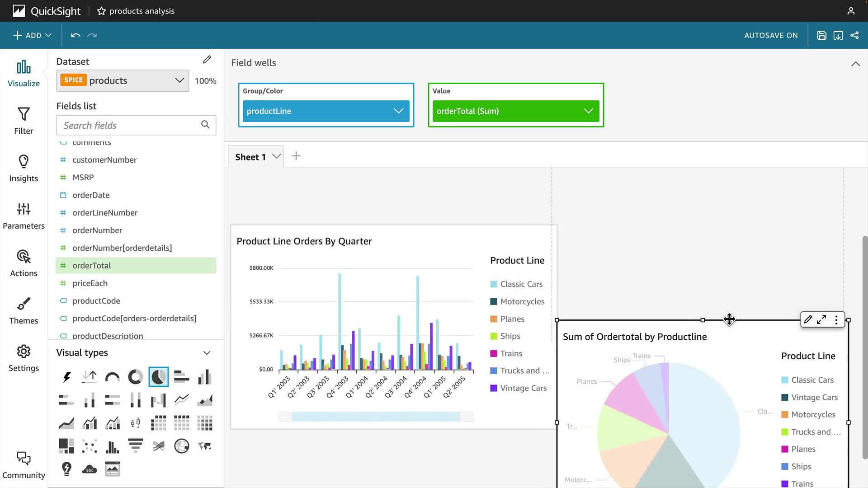868x488 pixels.
Task: Add a new sheet tab
Action: (296, 156)
